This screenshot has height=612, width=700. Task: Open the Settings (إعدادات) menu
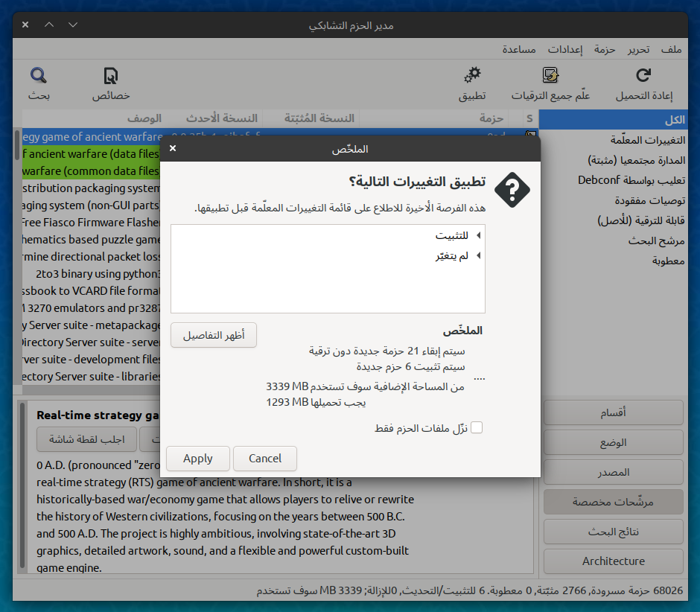coord(567,50)
